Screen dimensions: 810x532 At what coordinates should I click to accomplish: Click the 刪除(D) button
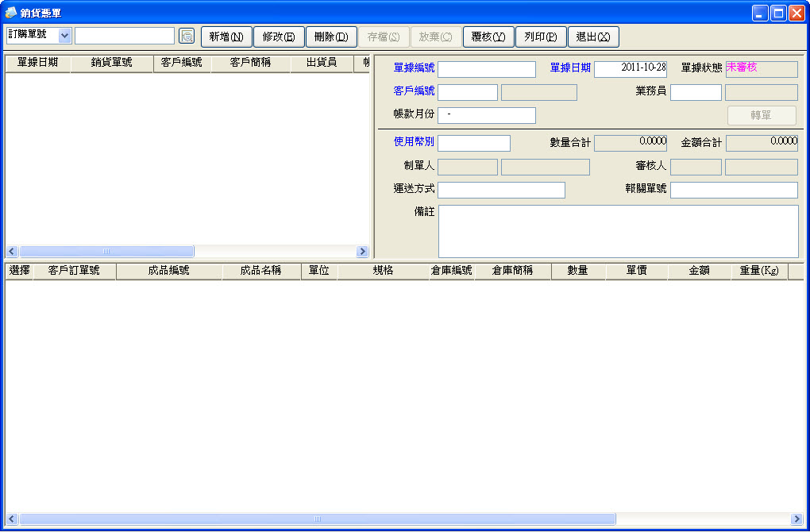tap(331, 37)
